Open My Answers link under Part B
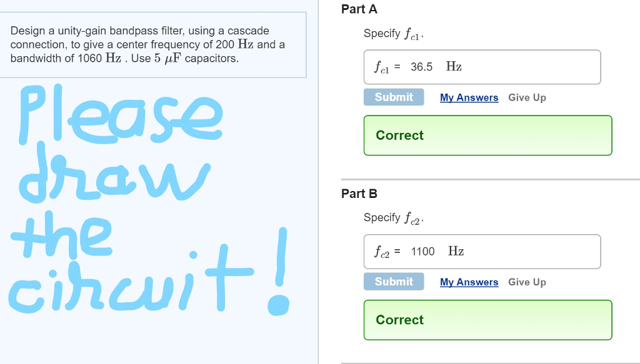The image size is (640, 364). [x=469, y=282]
